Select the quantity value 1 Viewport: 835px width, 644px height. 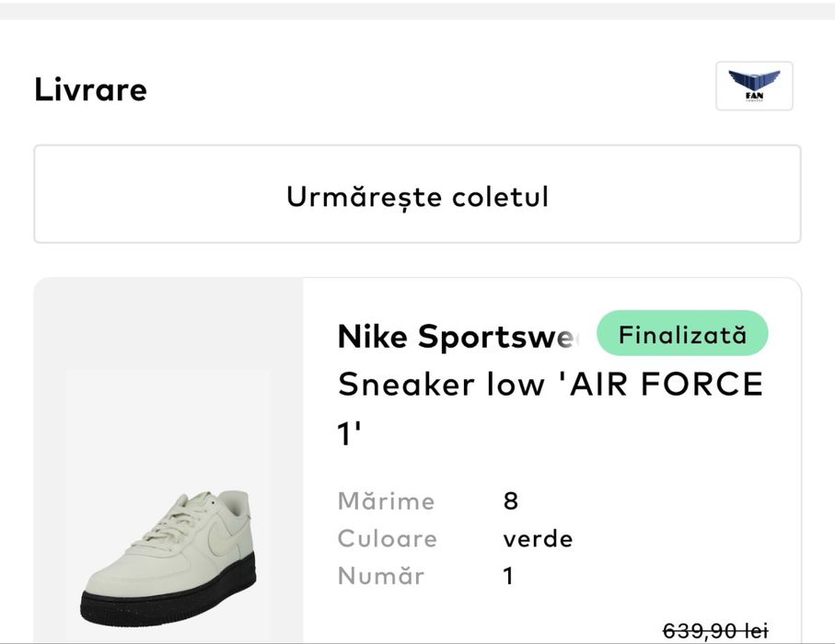click(508, 576)
